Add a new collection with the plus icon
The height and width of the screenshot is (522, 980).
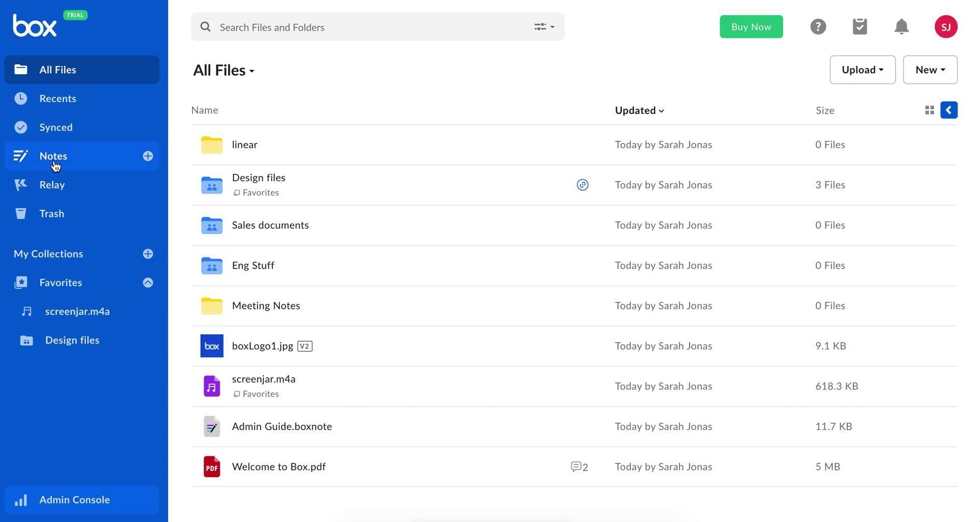pos(148,254)
